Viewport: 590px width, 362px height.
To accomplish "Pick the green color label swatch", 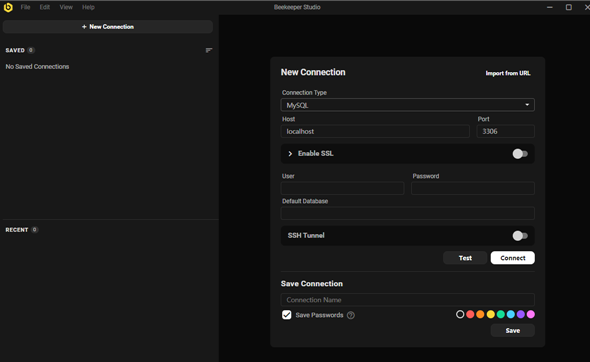I will pos(500,314).
